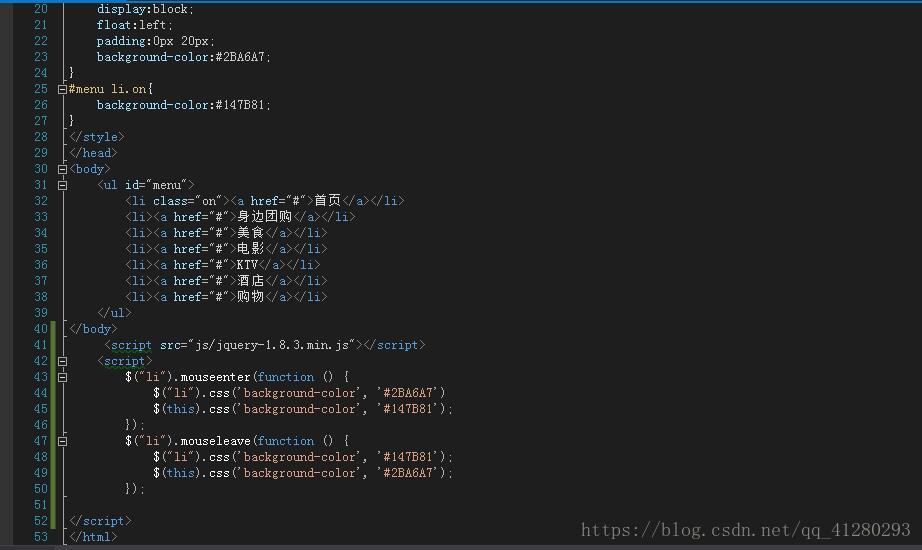Click the mouseleave method name
The width and height of the screenshot is (922, 550).
215,441
